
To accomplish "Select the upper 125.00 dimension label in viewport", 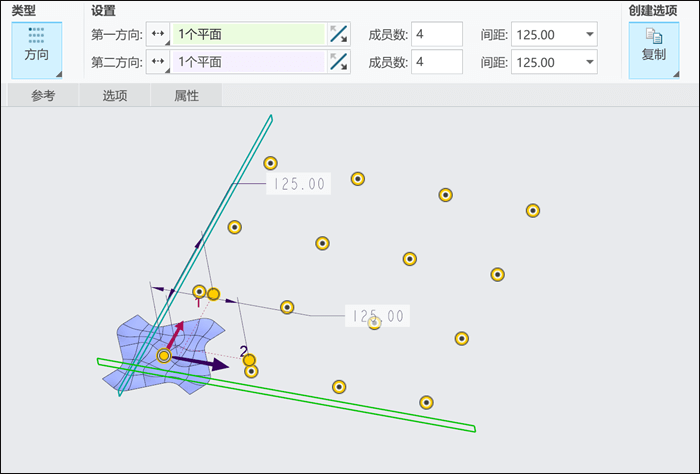I will click(x=299, y=183).
